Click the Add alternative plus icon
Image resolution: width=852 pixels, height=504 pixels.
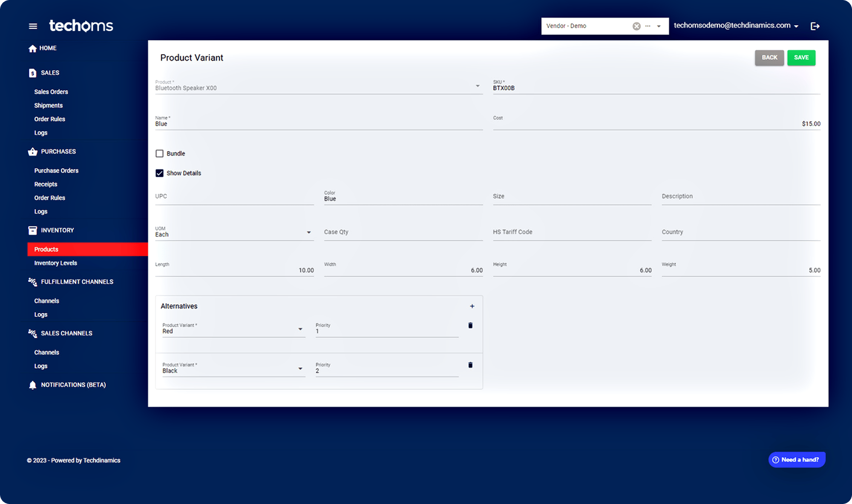tap(472, 306)
